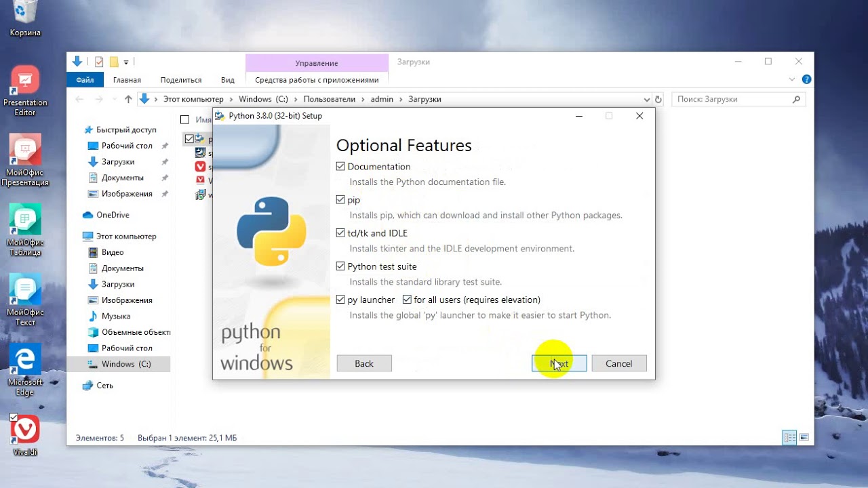Click new folder quick-access toolbar icon
The image size is (868, 488).
click(x=114, y=62)
